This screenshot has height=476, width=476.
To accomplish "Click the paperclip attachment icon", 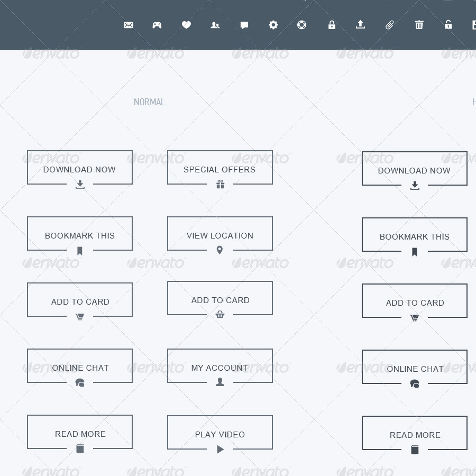I will point(390,25).
